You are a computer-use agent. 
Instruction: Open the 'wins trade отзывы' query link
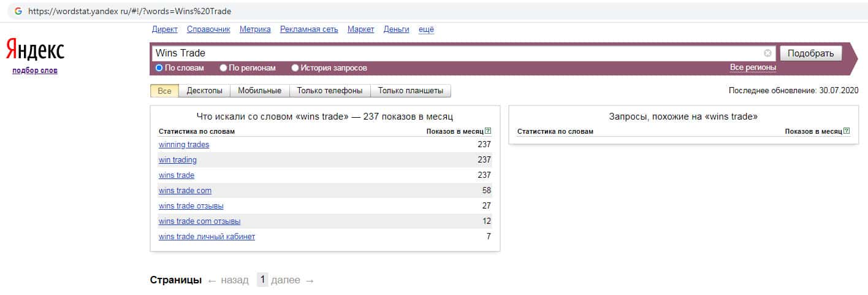(x=191, y=205)
